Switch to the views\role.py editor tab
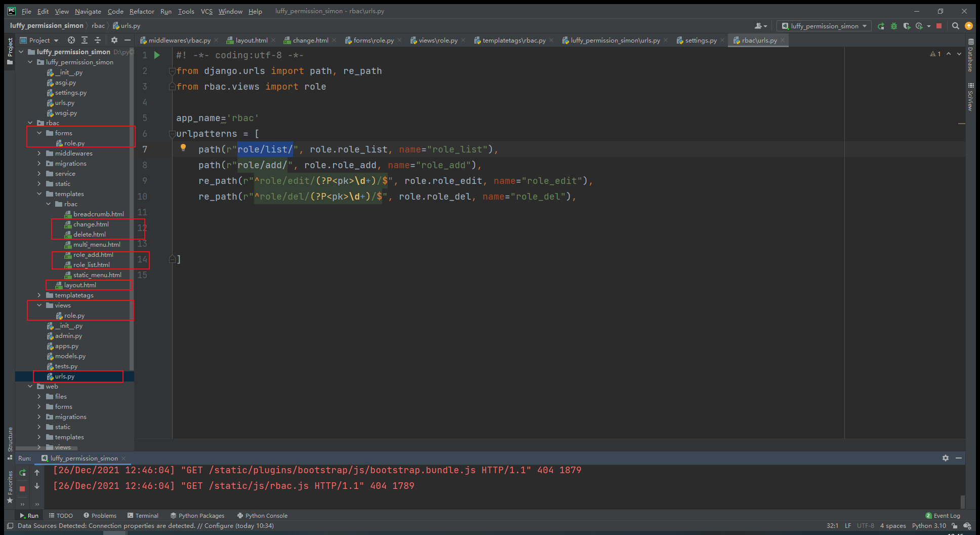The height and width of the screenshot is (535, 980). click(437, 40)
